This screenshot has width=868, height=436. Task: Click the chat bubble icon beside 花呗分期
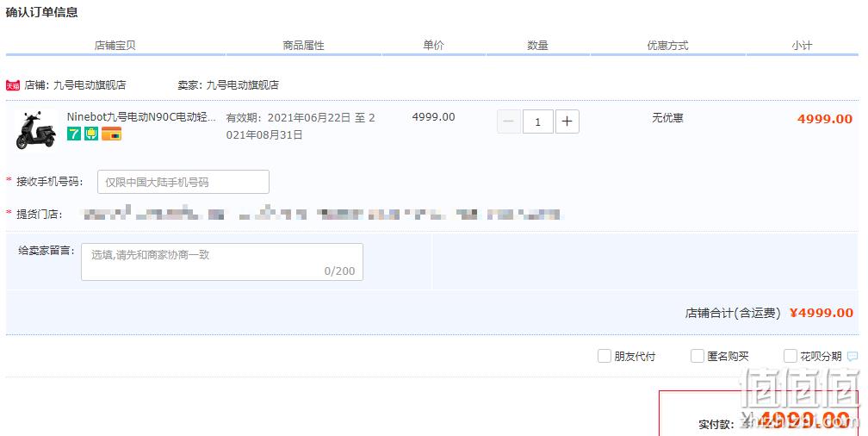[852, 356]
